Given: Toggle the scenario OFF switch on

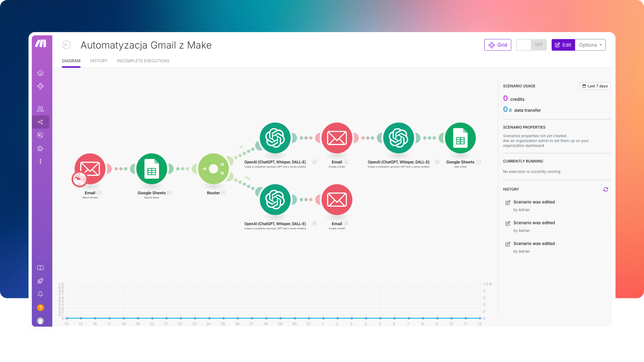Looking at the screenshot, I should click(x=531, y=45).
